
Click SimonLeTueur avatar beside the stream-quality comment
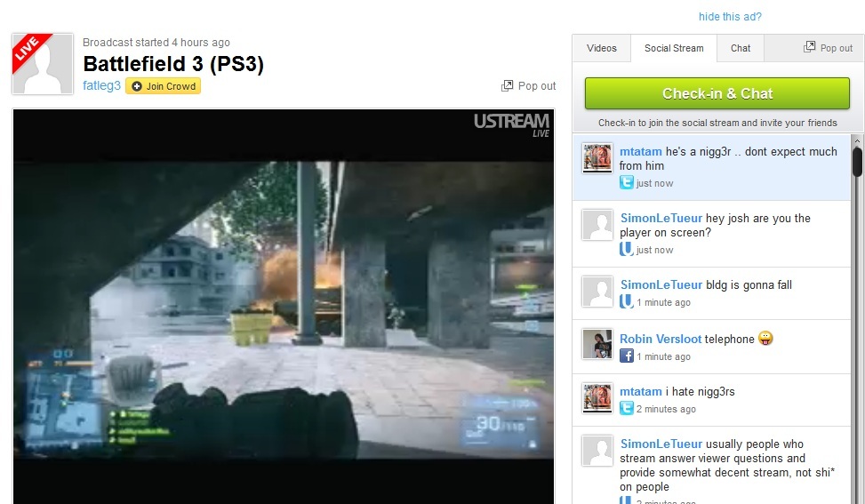(x=597, y=451)
